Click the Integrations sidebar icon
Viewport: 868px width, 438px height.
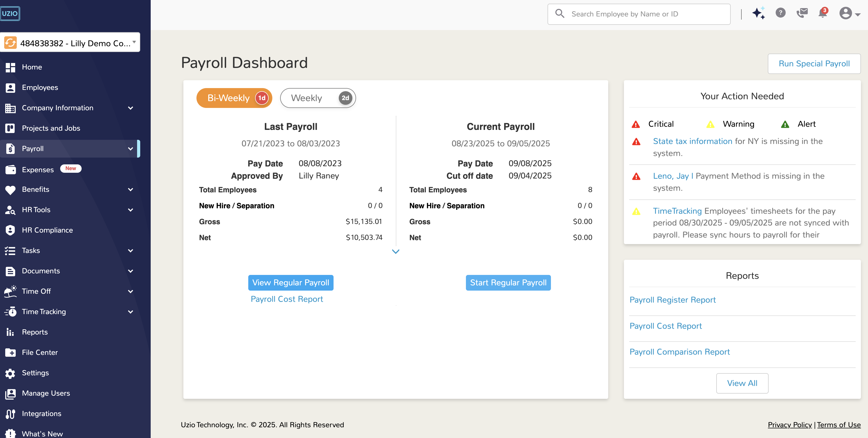(x=10, y=414)
